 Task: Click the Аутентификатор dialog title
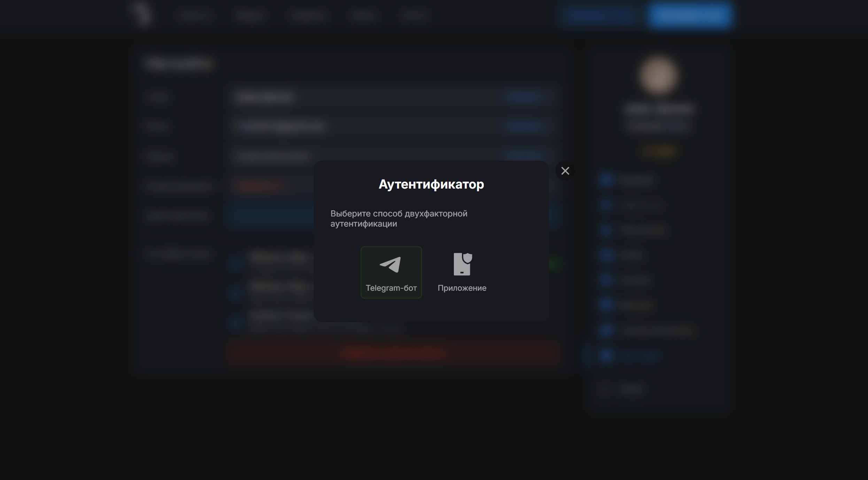coord(431,184)
